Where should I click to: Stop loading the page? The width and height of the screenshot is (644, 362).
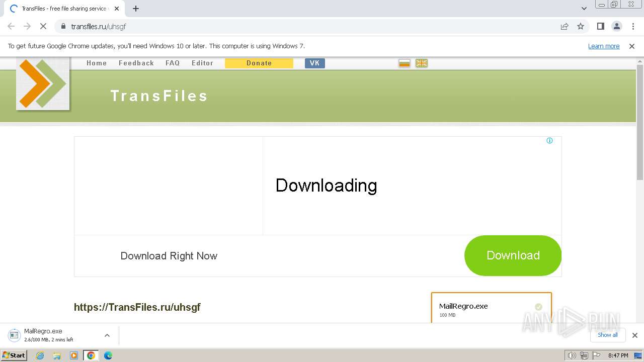(43, 26)
